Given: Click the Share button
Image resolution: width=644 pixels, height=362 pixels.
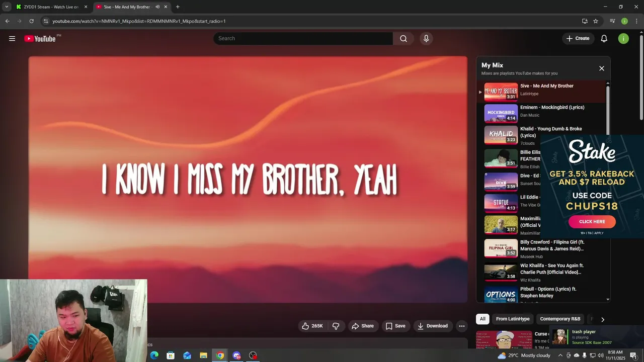Looking at the screenshot, I should (x=363, y=326).
